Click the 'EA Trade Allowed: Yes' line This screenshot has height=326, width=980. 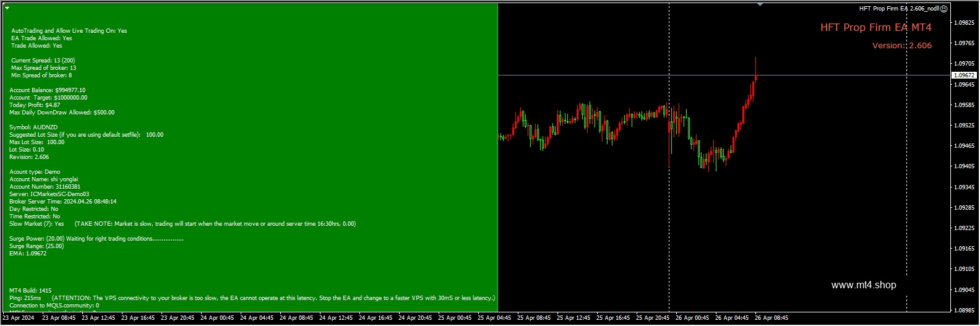click(41, 38)
